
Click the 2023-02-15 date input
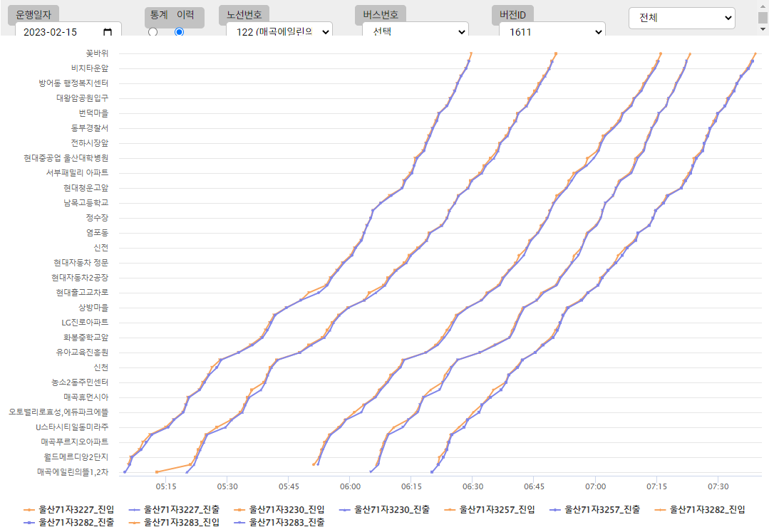click(57, 32)
